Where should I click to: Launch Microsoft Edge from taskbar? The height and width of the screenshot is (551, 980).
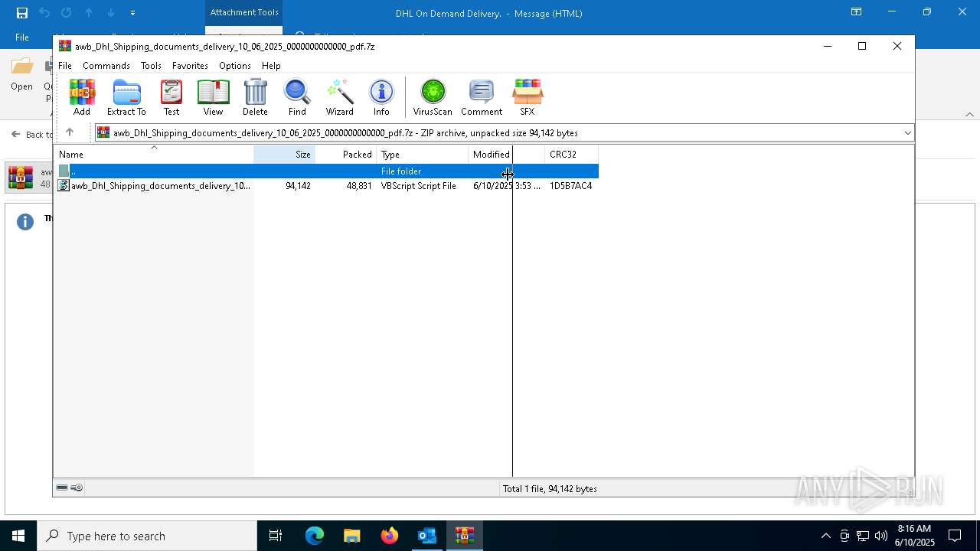coord(315,536)
